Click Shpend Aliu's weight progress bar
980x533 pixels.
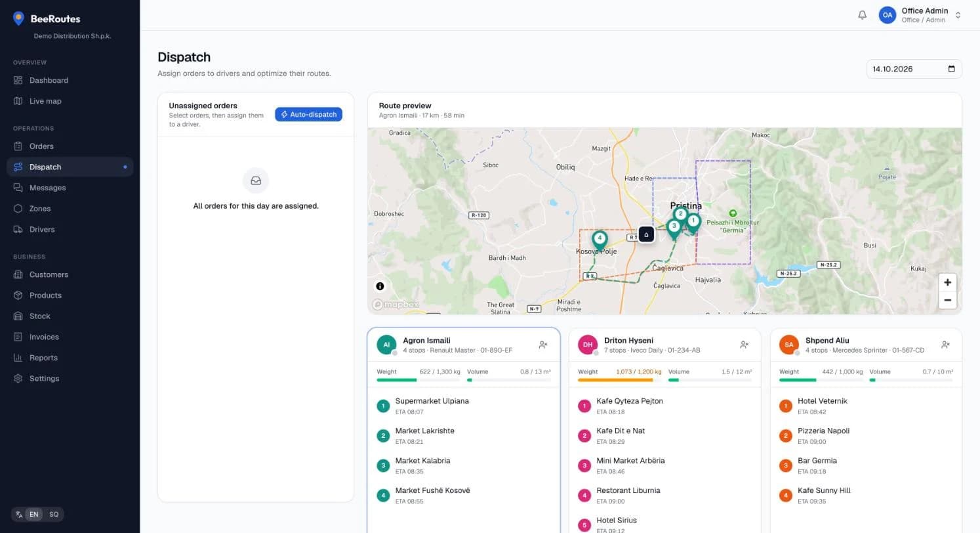(x=821, y=380)
